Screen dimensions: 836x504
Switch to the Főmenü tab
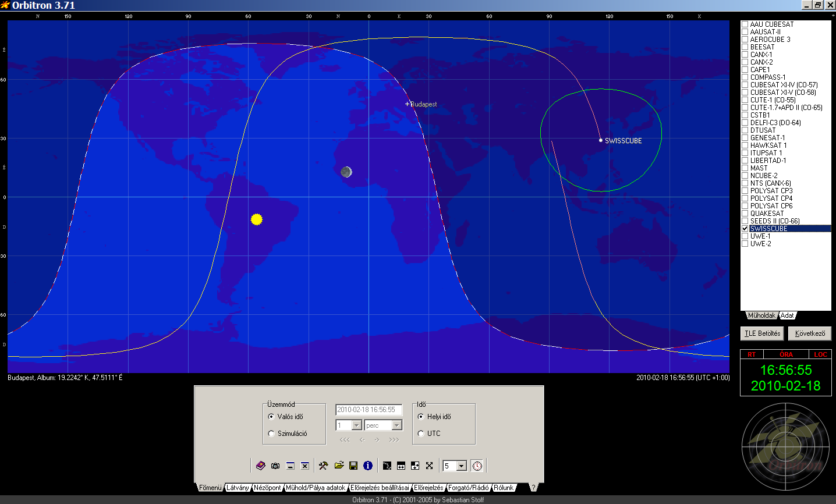click(210, 488)
